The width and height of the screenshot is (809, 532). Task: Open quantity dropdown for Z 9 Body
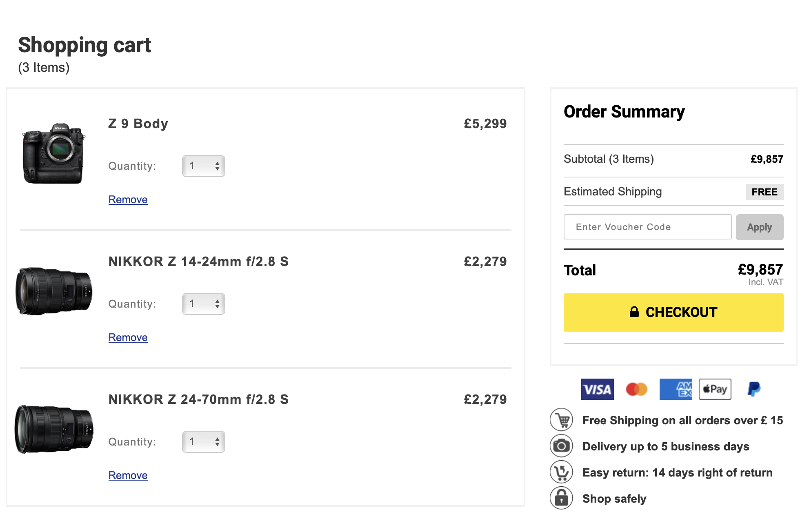(x=204, y=166)
